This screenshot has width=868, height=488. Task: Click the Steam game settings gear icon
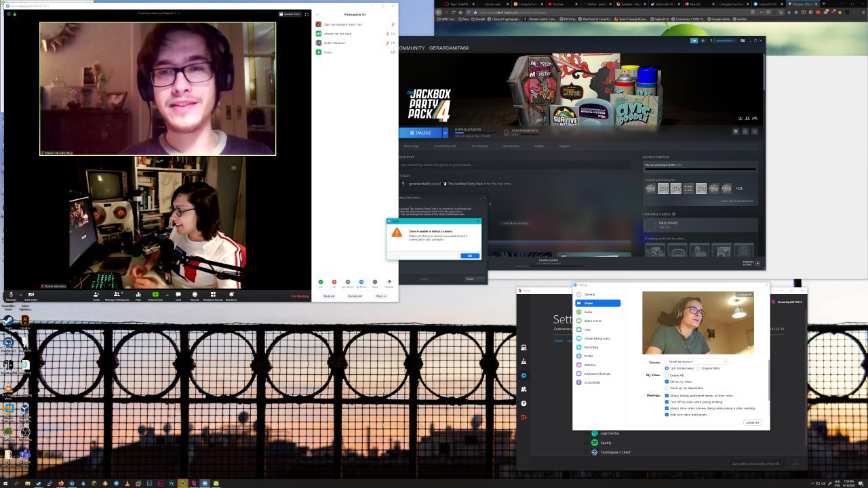pos(735,131)
